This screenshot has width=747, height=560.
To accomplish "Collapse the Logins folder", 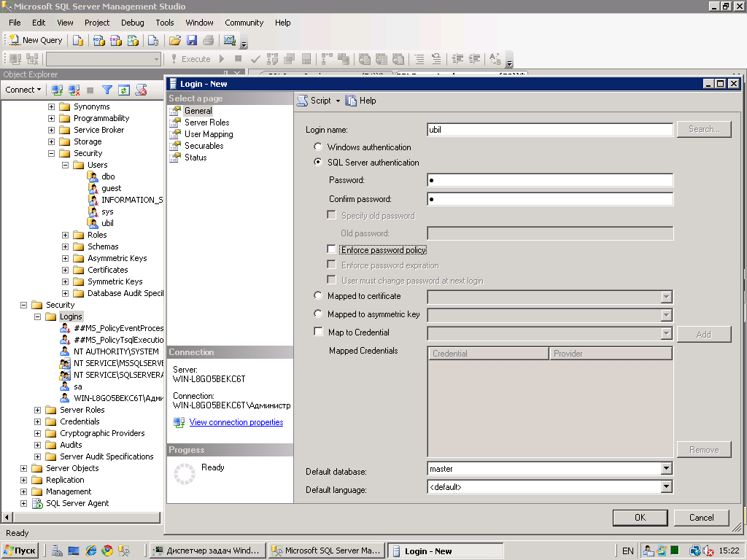I will (x=38, y=316).
